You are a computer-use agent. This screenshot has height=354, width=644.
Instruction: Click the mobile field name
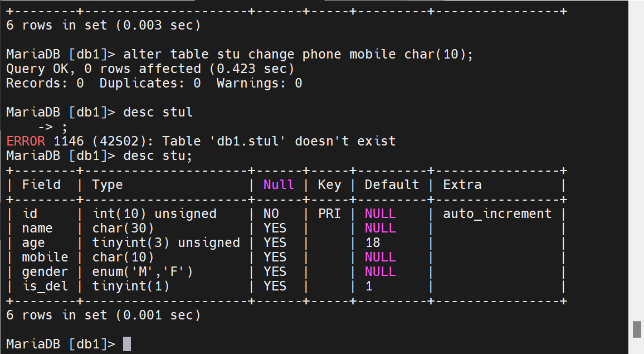45,258
